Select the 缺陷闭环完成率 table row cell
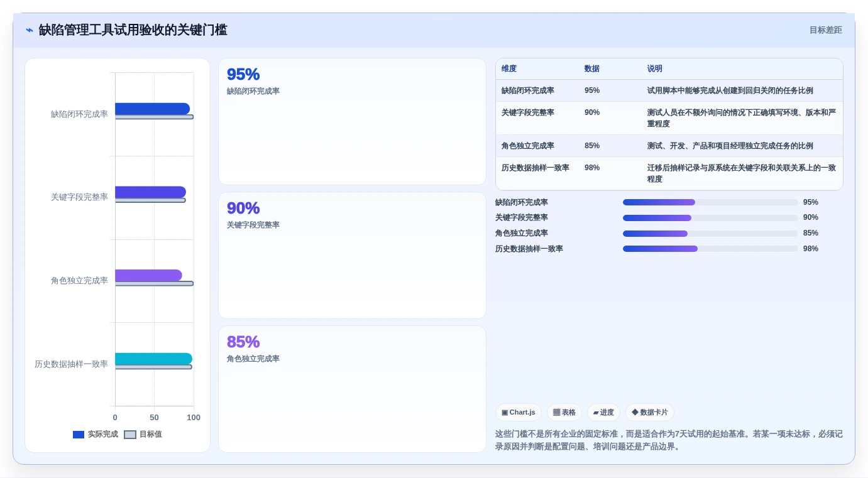 tap(528, 90)
